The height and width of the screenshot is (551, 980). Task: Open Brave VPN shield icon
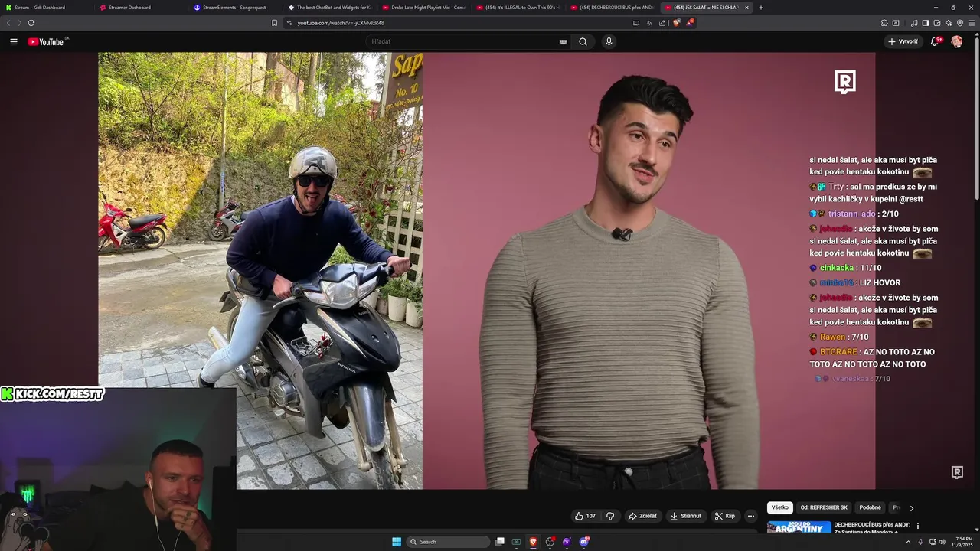[x=959, y=23]
